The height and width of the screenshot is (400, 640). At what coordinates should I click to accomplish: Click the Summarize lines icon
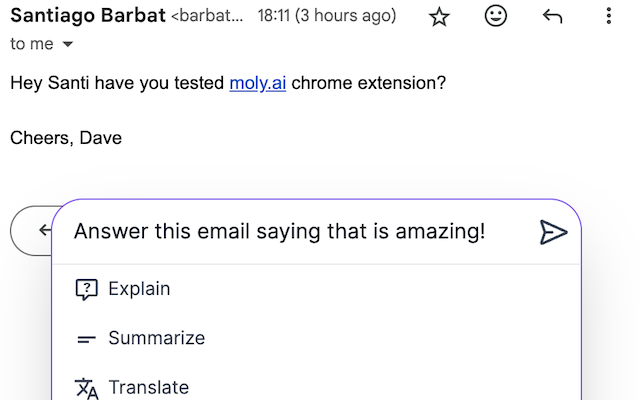click(x=87, y=339)
